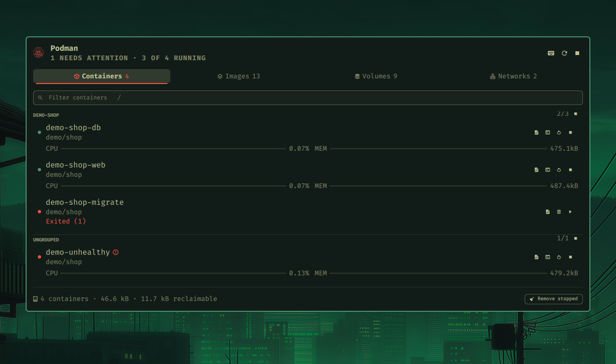
Task: Click the 2/3 running count
Action: 563,114
